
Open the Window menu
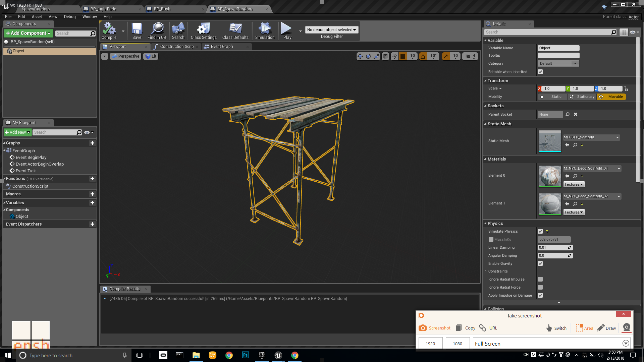[x=90, y=17]
